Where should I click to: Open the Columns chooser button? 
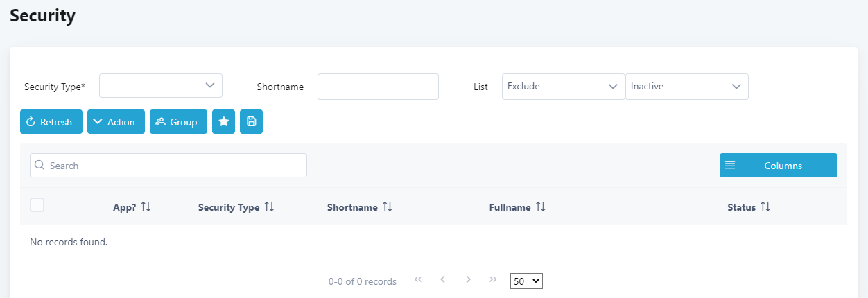[778, 166]
